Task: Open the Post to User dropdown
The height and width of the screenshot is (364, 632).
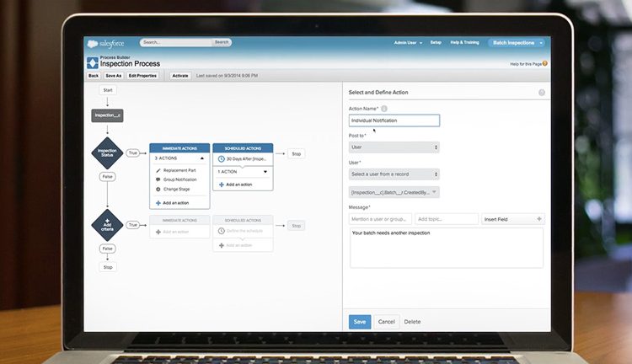Action: click(x=394, y=147)
